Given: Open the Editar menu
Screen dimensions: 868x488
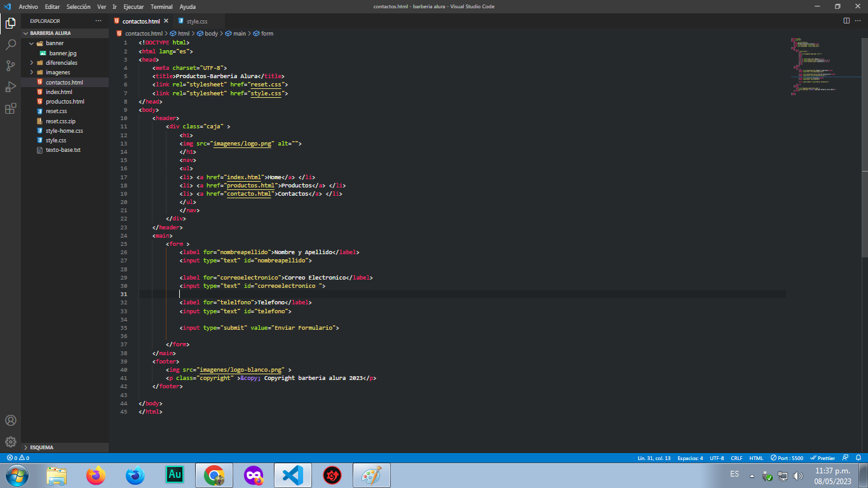Looking at the screenshot, I should click(x=52, y=6).
